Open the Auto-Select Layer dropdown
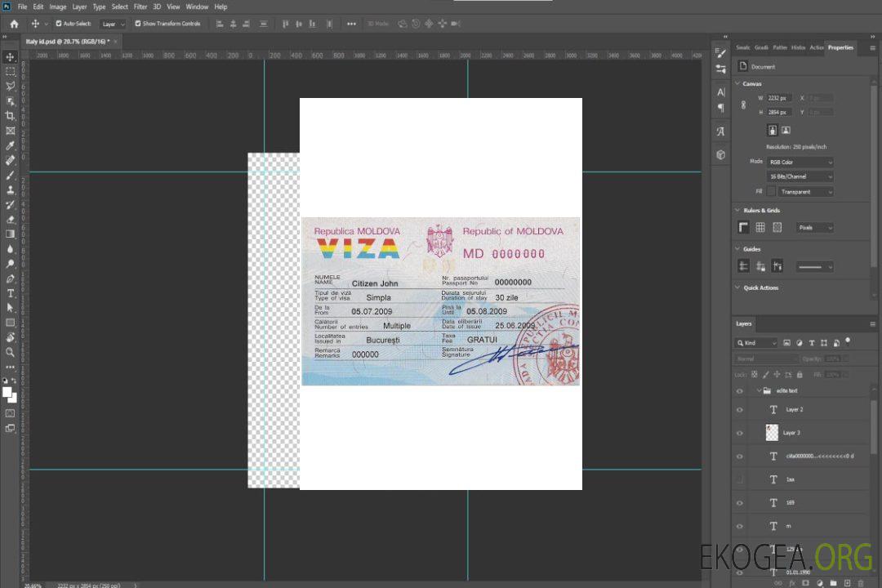The image size is (882, 588). (x=113, y=24)
